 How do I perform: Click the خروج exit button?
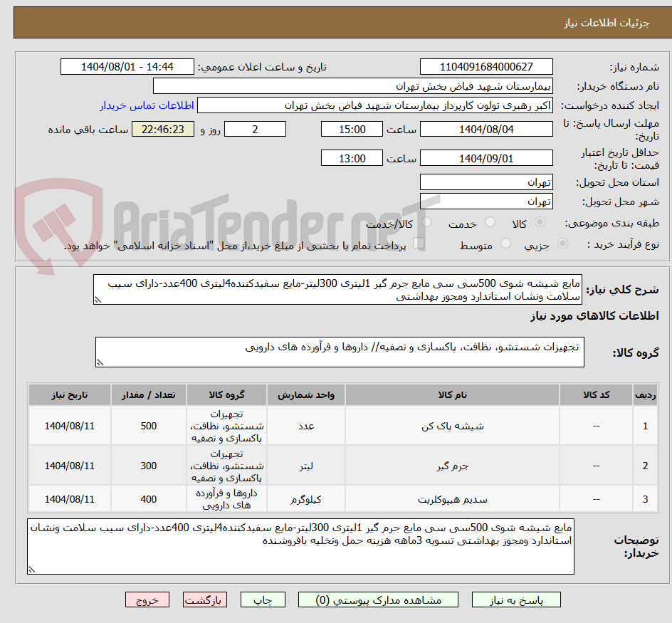147,600
